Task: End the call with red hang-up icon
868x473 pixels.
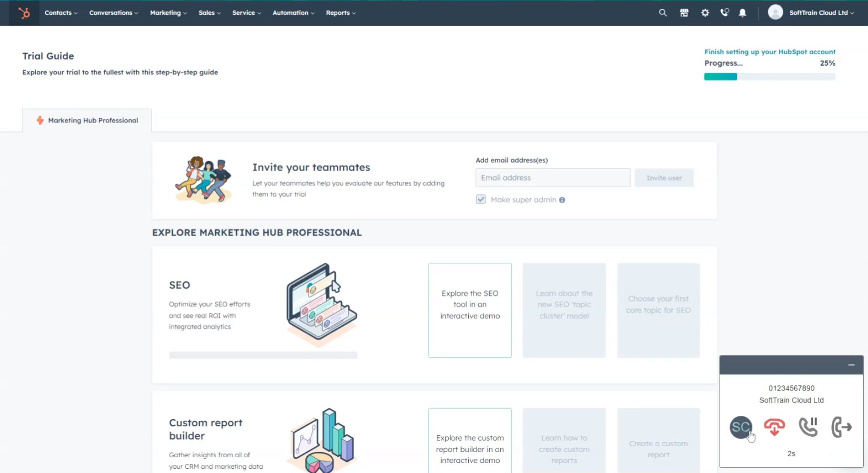Action: [x=774, y=427]
